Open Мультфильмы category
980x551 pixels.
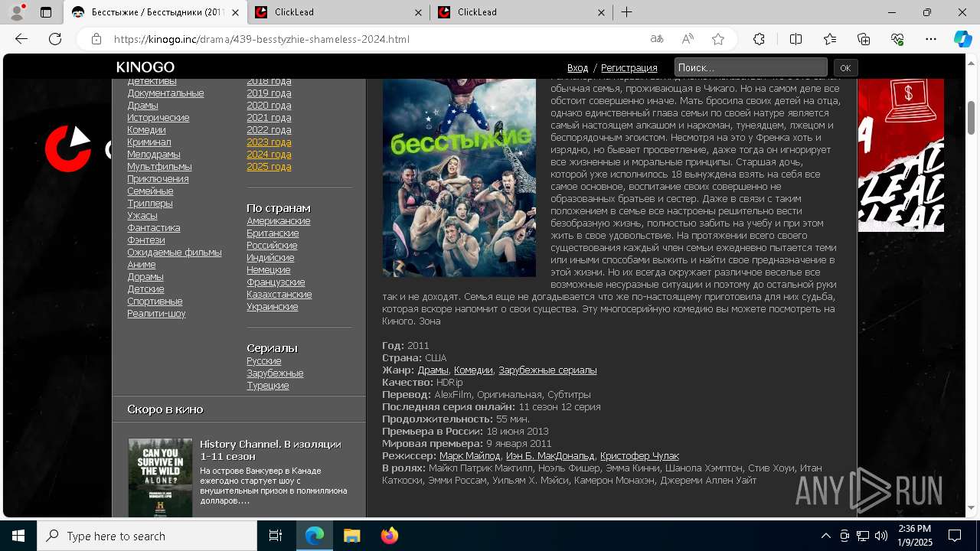click(x=159, y=167)
